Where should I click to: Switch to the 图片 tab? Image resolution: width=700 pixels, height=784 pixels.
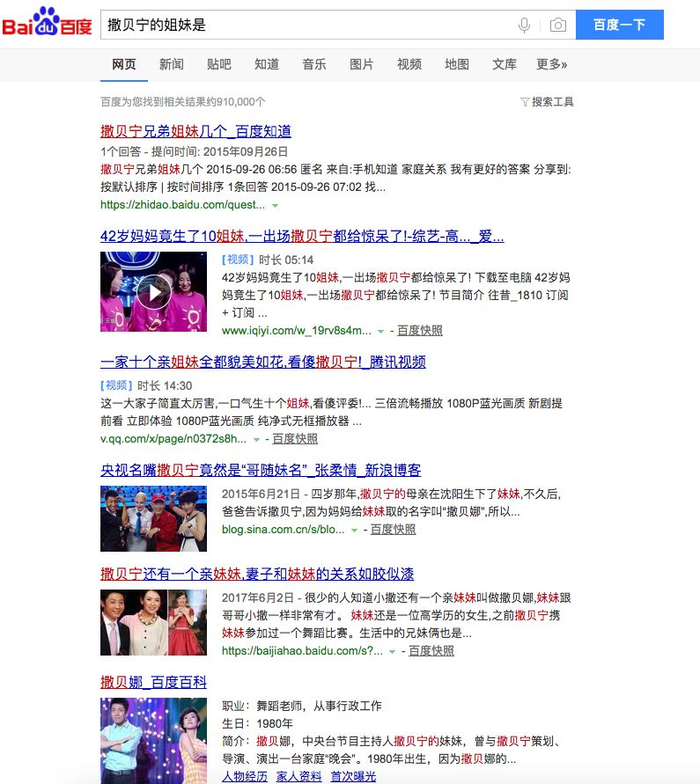pyautogui.click(x=362, y=64)
